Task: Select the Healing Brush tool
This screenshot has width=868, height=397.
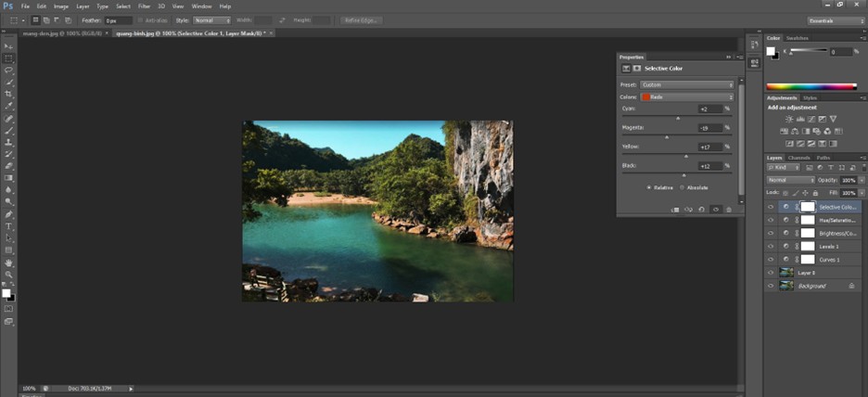Action: point(9,119)
